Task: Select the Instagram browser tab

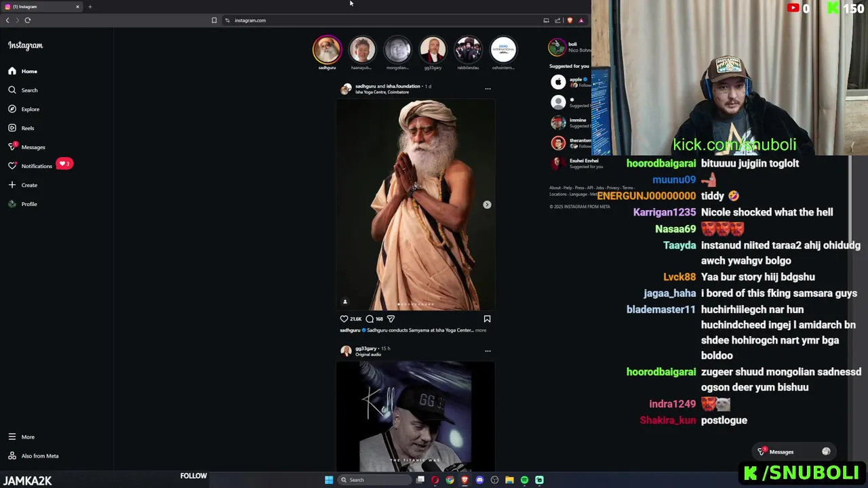Action: pyautogui.click(x=42, y=7)
